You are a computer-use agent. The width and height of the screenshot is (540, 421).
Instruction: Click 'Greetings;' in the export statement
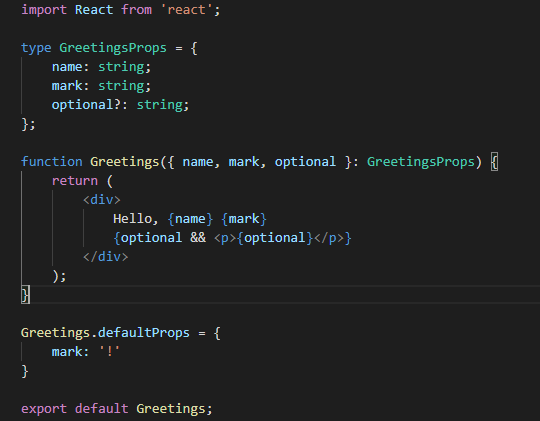point(174,409)
